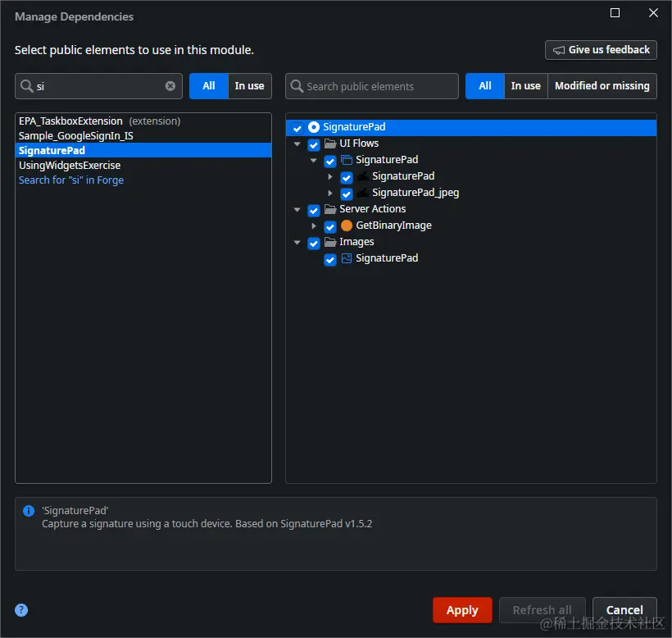
Task: Maximize the Manage Dependencies window
Action: [x=615, y=13]
